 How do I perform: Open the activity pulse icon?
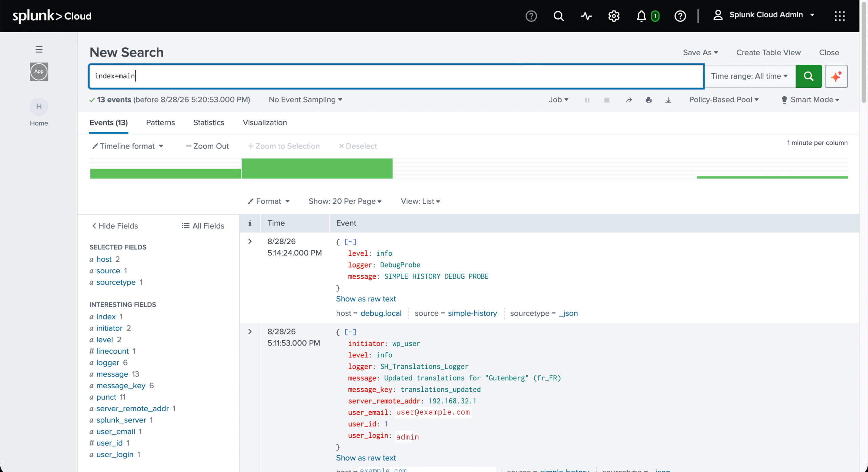point(586,16)
